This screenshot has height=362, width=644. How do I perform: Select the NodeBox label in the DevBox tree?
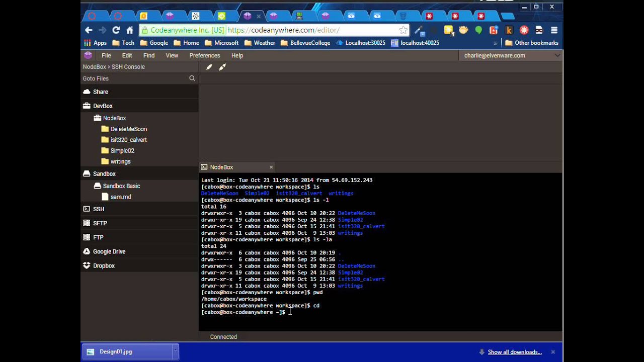point(114,118)
